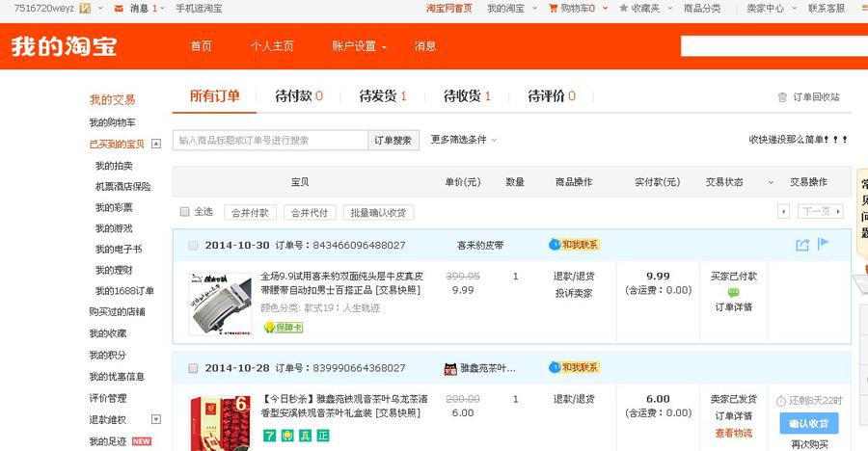Click the Tmall shop icon beside 雅鑫苑茶叶

point(450,368)
